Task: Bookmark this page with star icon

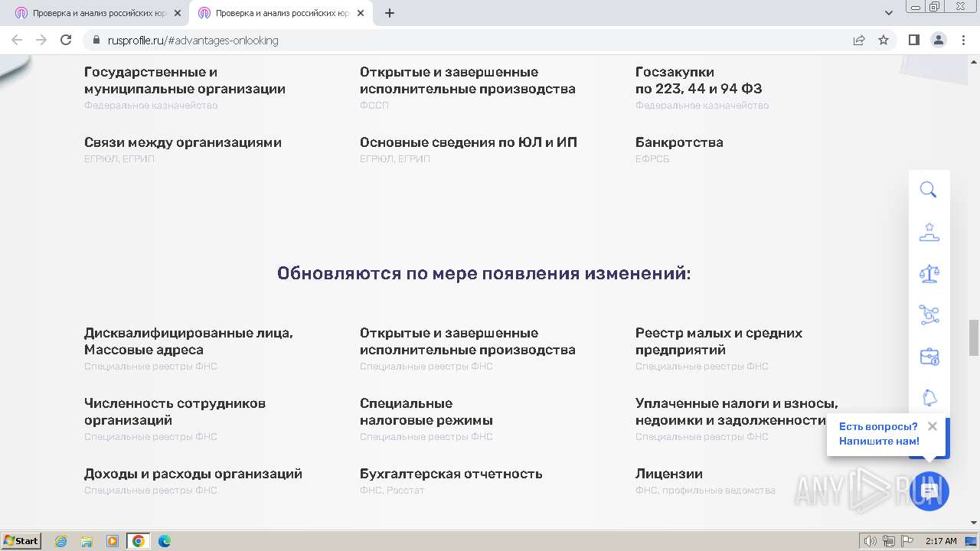Action: tap(884, 40)
